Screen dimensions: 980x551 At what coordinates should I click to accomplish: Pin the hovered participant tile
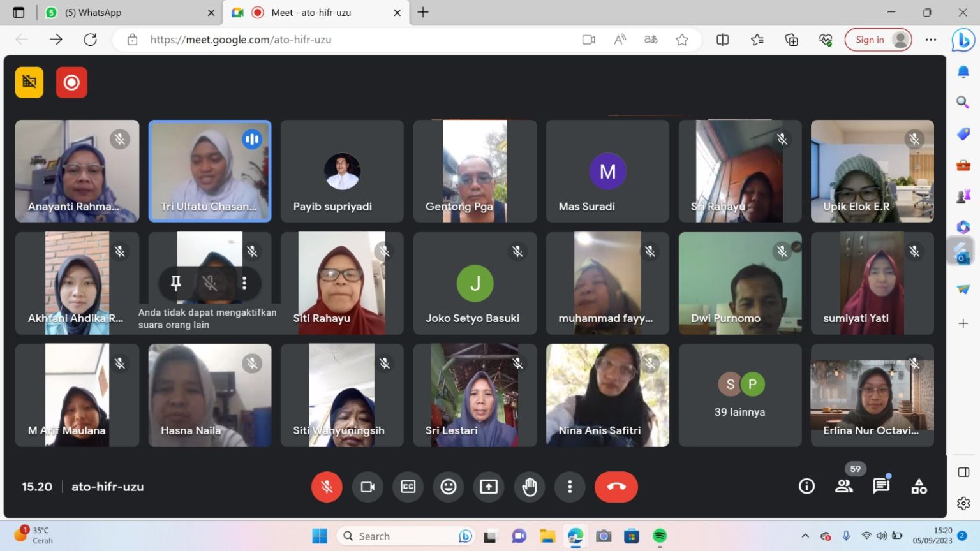coord(175,283)
